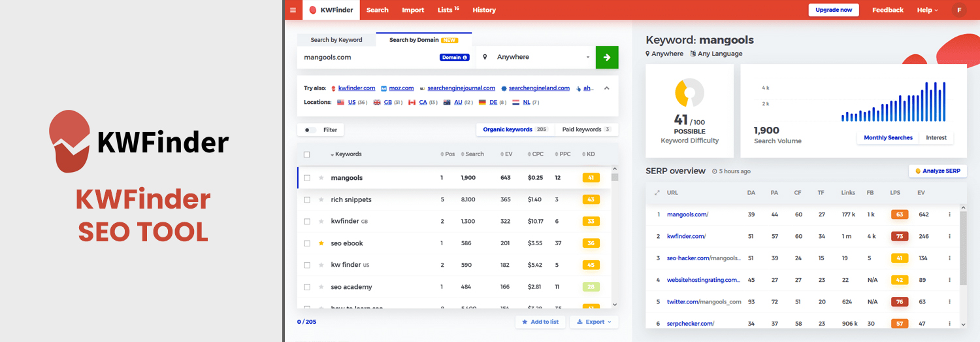Open the Feedback link

coord(888,10)
